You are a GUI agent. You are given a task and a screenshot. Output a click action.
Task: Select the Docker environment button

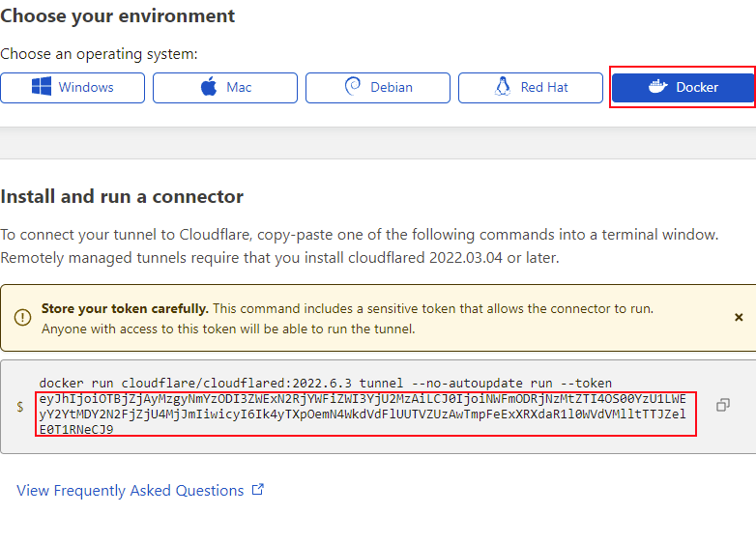(x=683, y=87)
